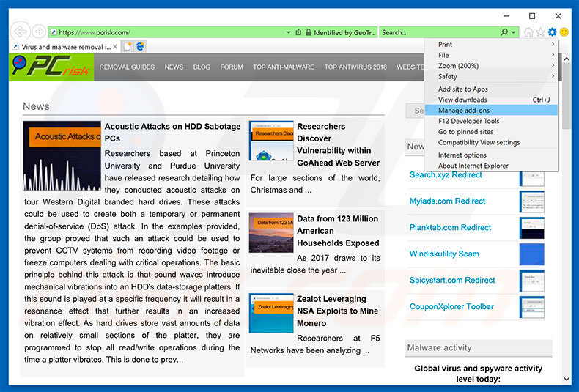Select Manage add-ons in menu

pos(491,111)
